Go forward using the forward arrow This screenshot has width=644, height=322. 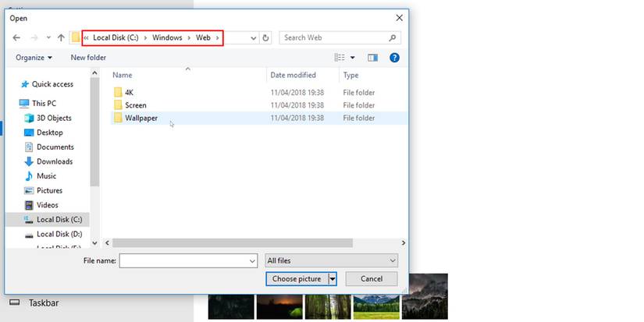tap(34, 37)
